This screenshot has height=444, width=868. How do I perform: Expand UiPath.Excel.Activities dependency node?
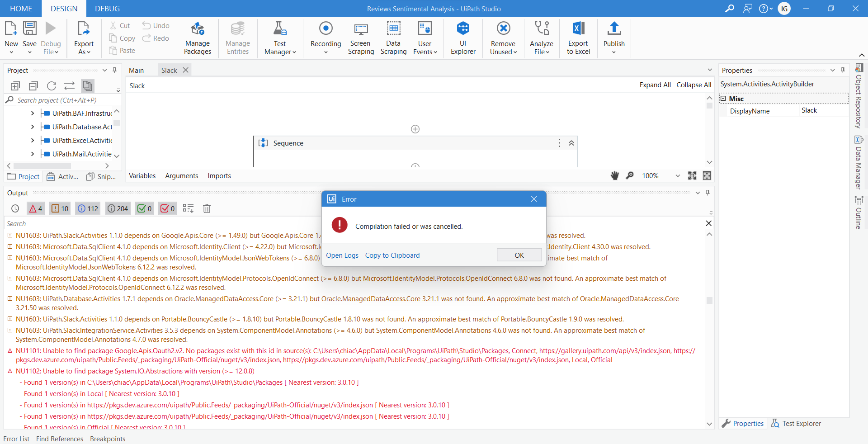pyautogui.click(x=33, y=141)
